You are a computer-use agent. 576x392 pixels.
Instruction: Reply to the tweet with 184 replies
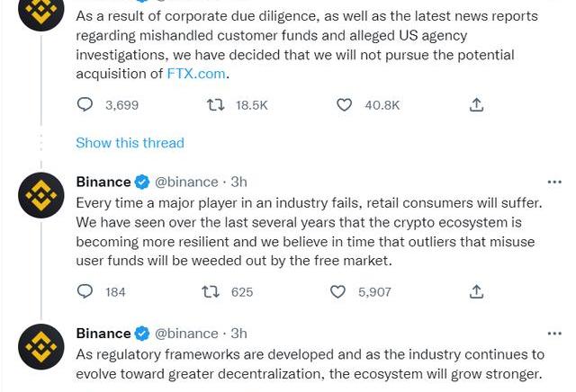pos(85,291)
